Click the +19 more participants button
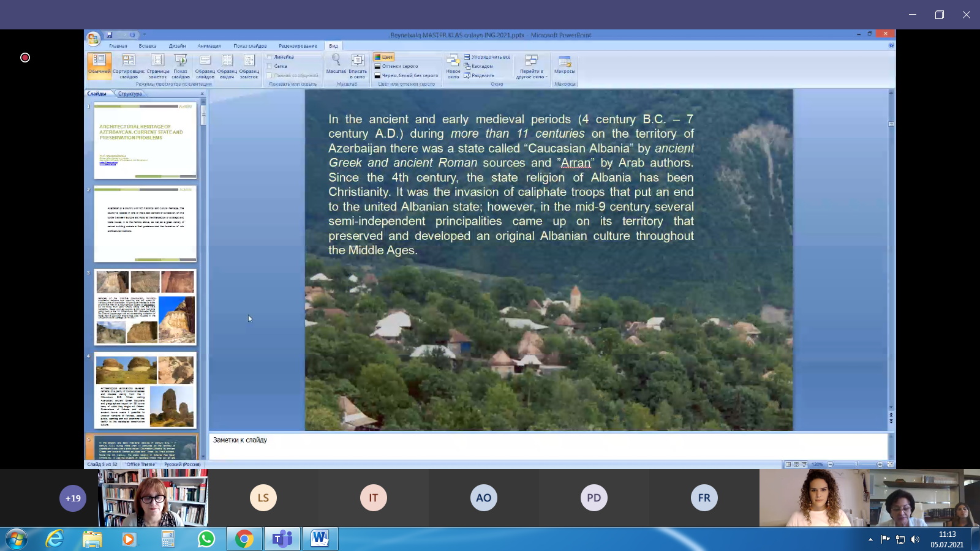980x551 pixels. (73, 498)
